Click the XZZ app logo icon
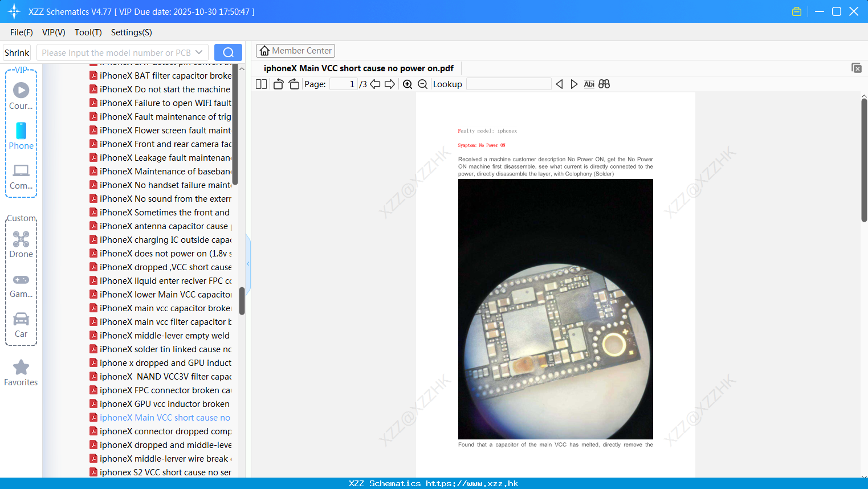 pos(14,11)
